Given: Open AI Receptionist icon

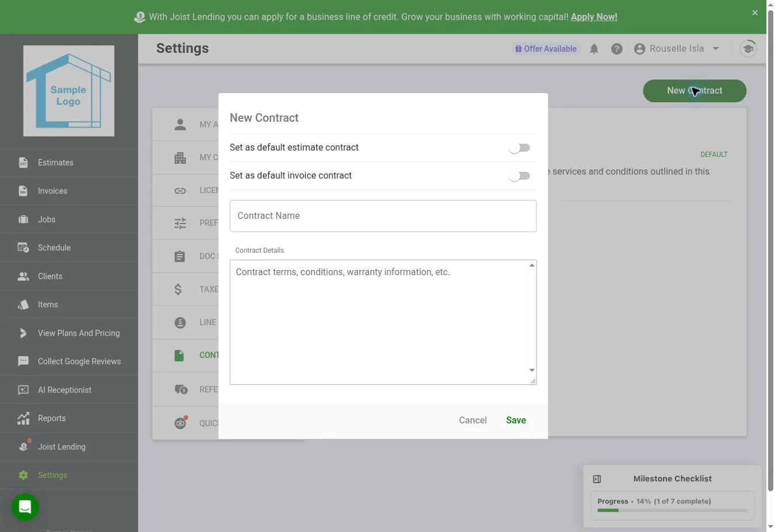Looking at the screenshot, I should point(23,390).
